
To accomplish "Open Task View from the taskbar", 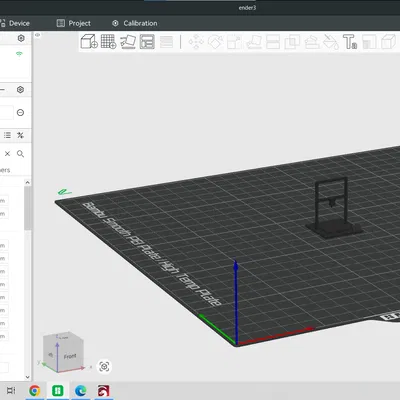I will point(11,390).
